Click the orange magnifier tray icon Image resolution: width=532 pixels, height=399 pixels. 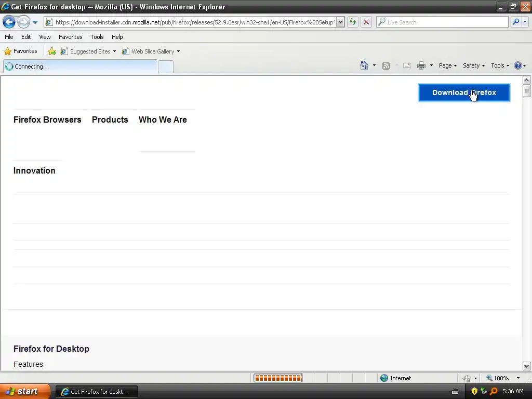(494, 392)
